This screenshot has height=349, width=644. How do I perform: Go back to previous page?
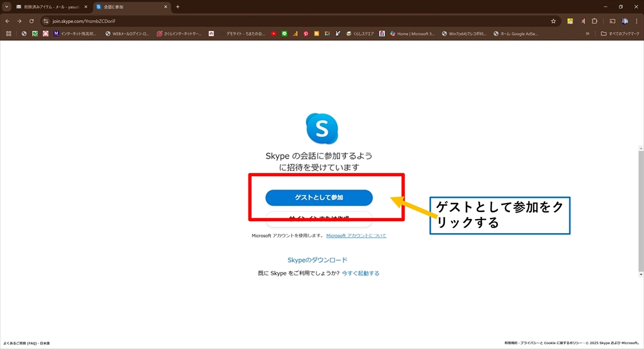tap(8, 21)
